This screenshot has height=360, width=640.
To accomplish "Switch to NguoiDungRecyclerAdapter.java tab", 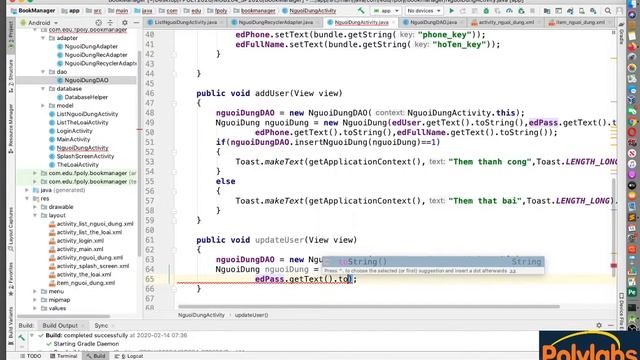I will 276,22.
